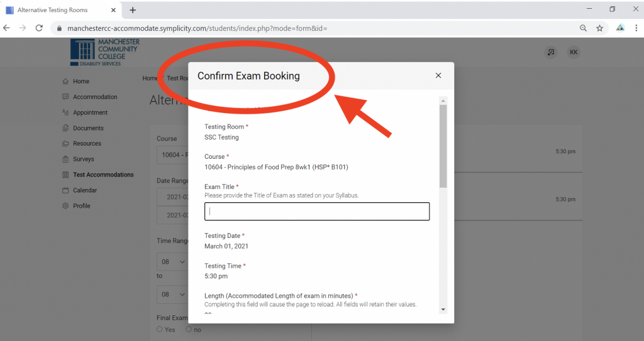Click the Length field label in dialog
The width and height of the screenshot is (644, 341).
tap(279, 296)
